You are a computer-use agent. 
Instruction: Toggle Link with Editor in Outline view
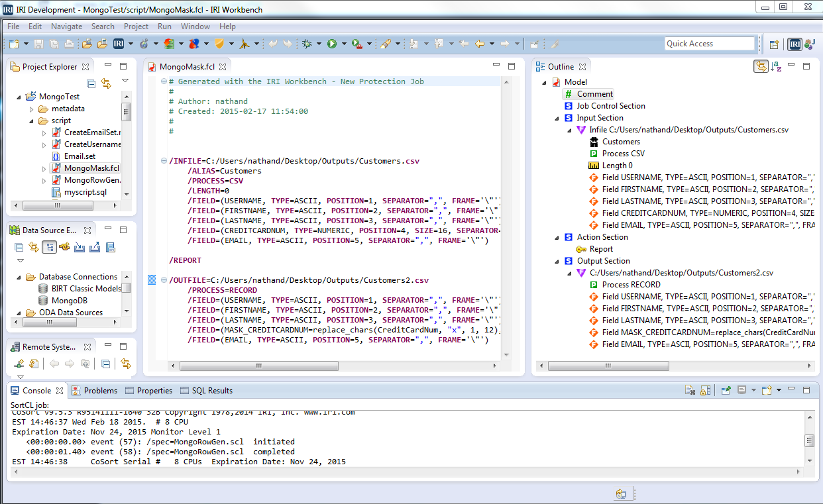(x=761, y=67)
